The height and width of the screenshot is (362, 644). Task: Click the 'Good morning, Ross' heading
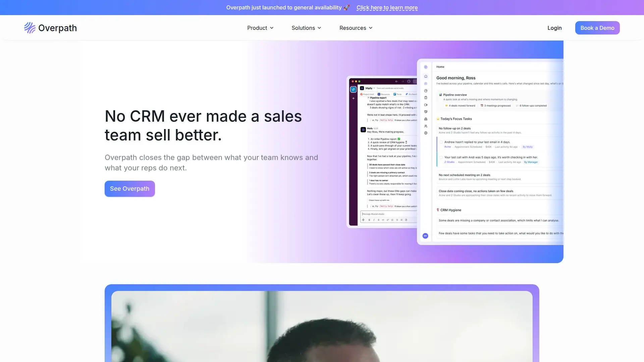(456, 78)
